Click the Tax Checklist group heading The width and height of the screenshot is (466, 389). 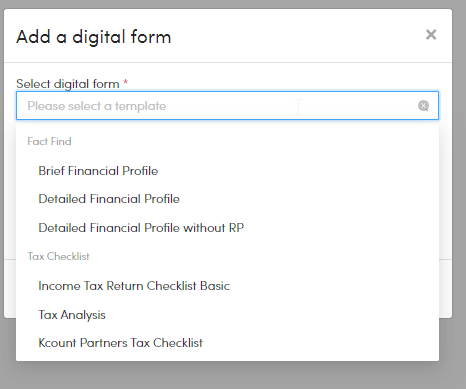point(58,256)
